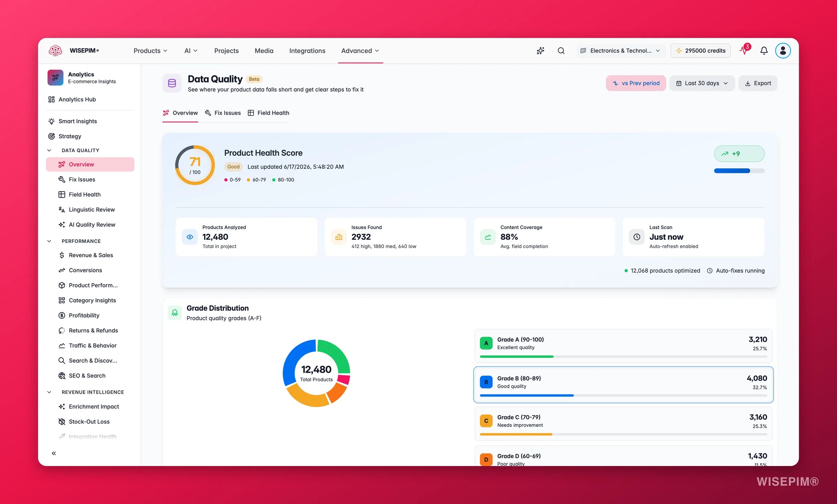Viewport: 837px width, 504px height.
Task: Click the Grade Distribution award icon
Action: [x=175, y=313]
